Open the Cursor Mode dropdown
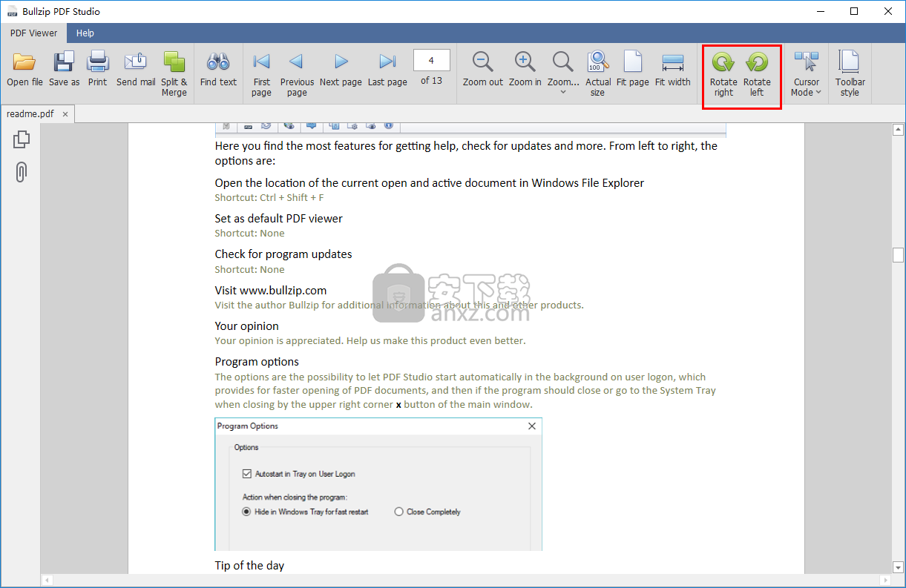The width and height of the screenshot is (906, 588). pyautogui.click(x=806, y=74)
